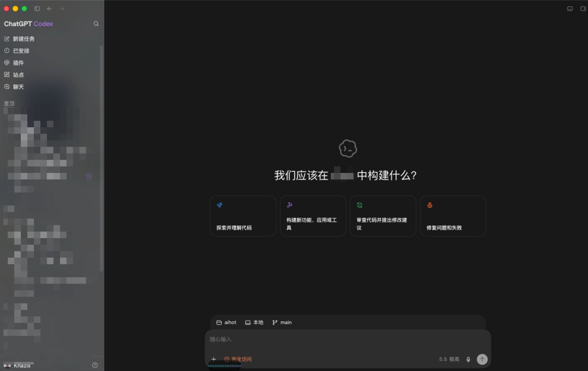This screenshot has width=588, height=371.
Task: Click the ChatGPT Codex title
Action: click(x=28, y=24)
